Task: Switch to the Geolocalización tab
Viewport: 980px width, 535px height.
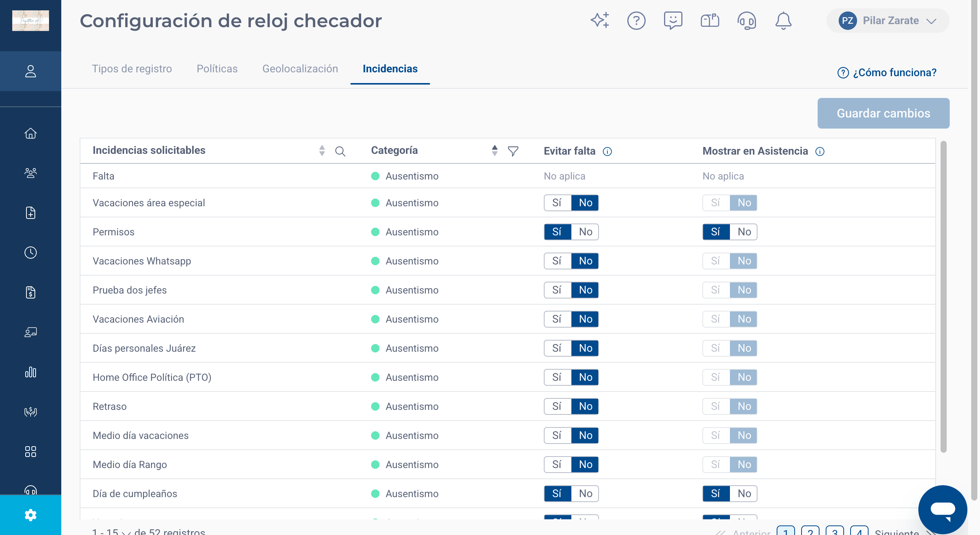Action: click(x=300, y=69)
